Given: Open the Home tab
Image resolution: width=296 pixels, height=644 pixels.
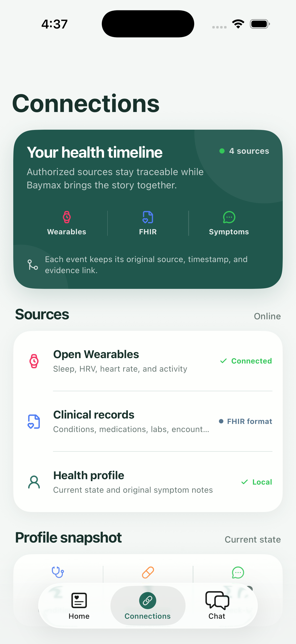Looking at the screenshot, I should (79, 605).
